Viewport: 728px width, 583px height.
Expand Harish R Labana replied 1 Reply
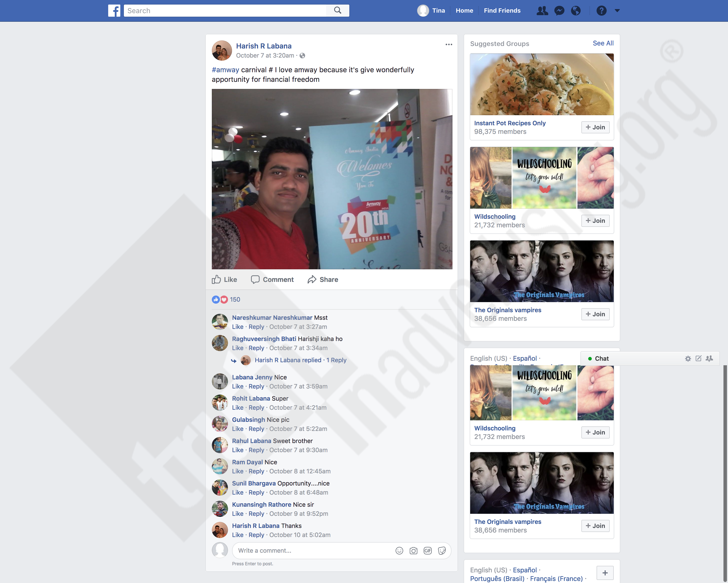point(301,360)
